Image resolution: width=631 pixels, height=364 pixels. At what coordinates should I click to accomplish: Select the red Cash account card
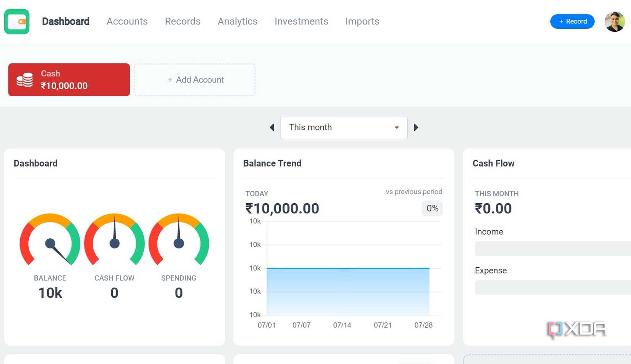pyautogui.click(x=69, y=79)
